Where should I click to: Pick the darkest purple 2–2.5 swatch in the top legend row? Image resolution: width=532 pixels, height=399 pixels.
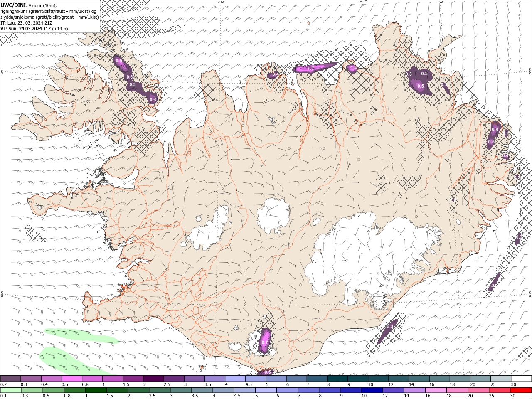pos(153,379)
